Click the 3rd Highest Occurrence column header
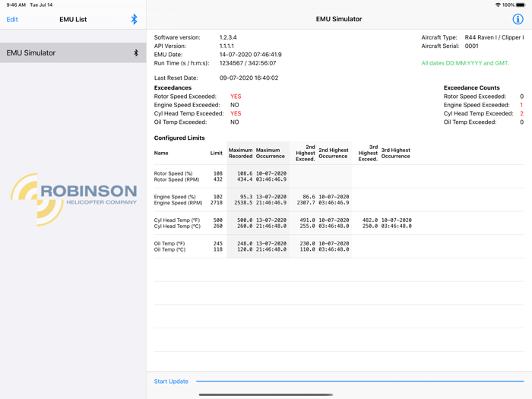The width and height of the screenshot is (532, 399). point(396,153)
